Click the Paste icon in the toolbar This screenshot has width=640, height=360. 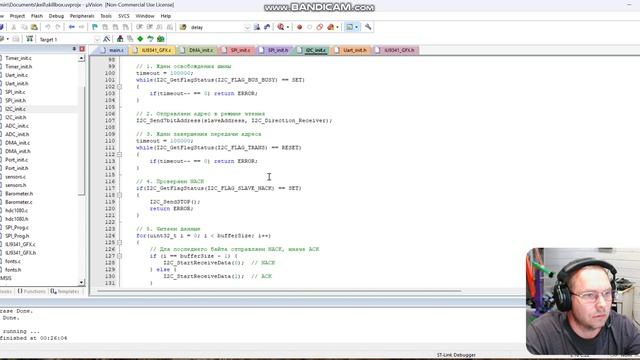[34, 27]
